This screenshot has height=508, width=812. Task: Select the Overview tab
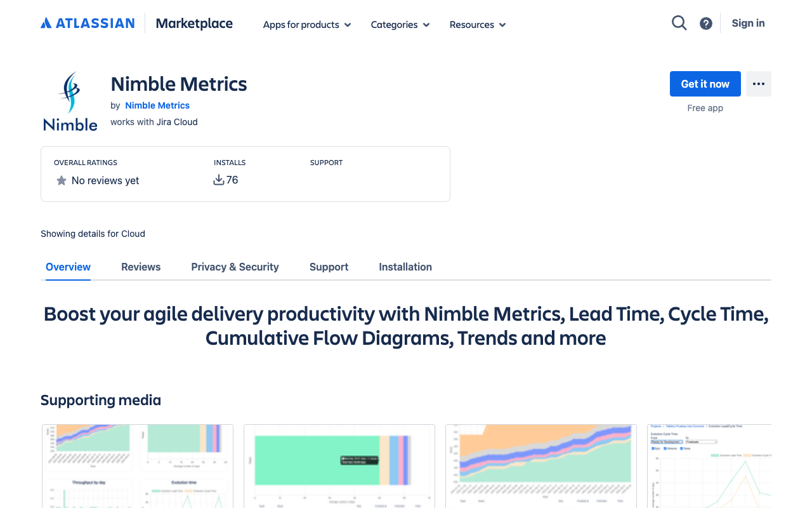tap(68, 267)
